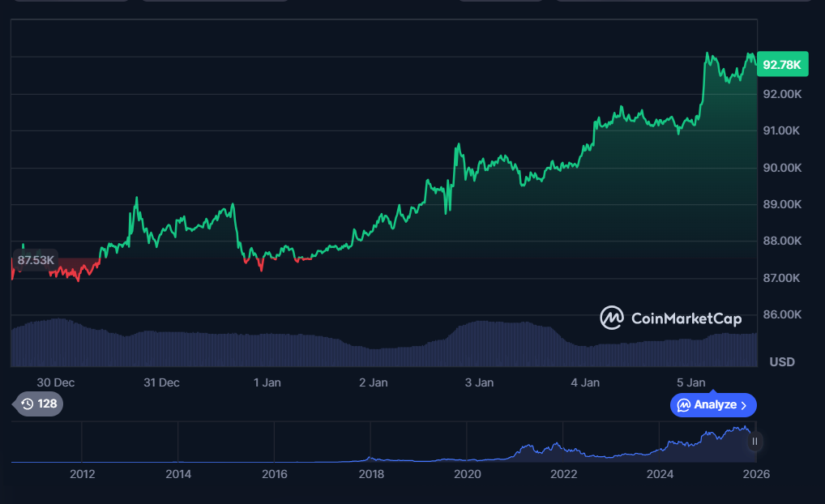The height and width of the screenshot is (504, 825).
Task: Click the 86.00K price axis label
Action: (782, 314)
